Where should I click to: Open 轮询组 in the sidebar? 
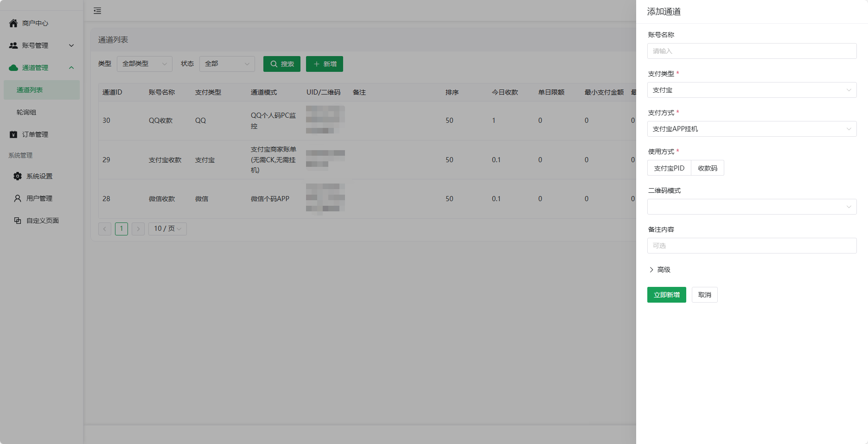coord(26,112)
